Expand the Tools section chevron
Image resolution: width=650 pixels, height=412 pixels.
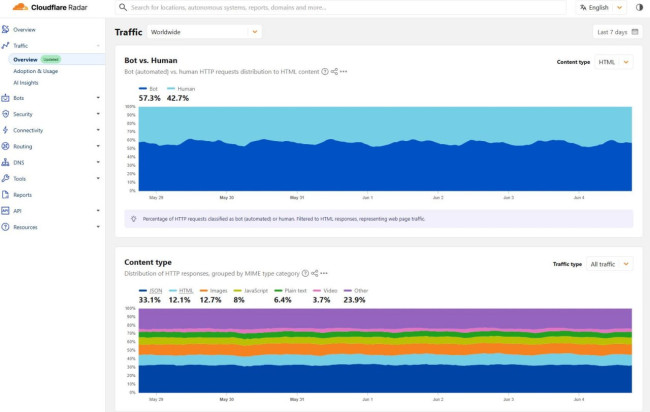pos(98,178)
